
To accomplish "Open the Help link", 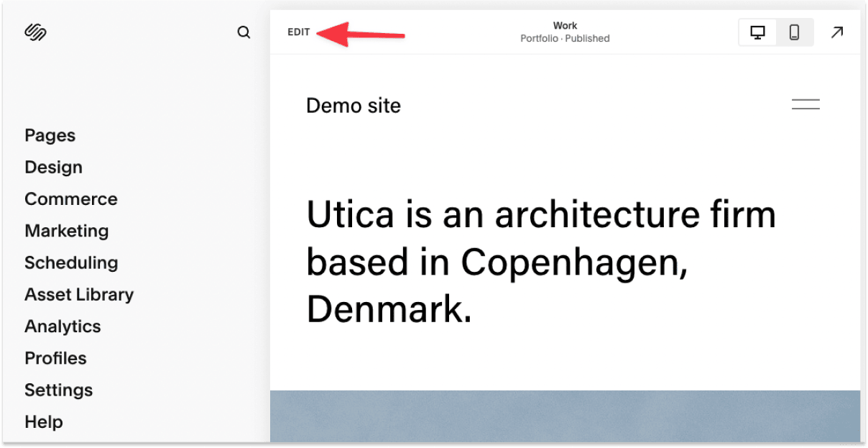I will click(44, 421).
